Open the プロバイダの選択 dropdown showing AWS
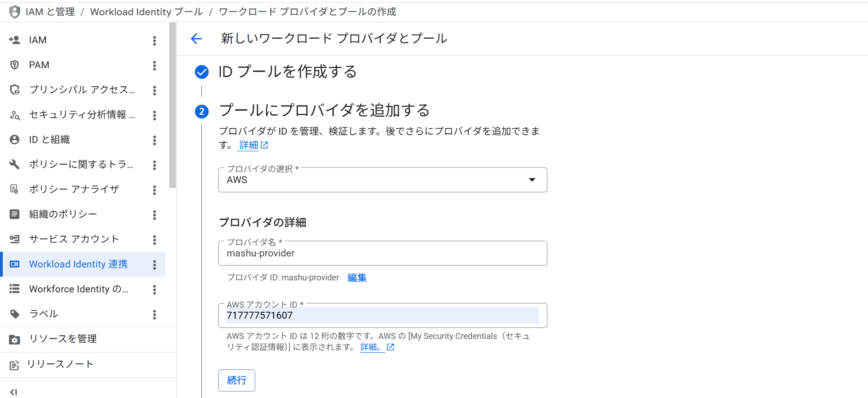 (x=382, y=180)
